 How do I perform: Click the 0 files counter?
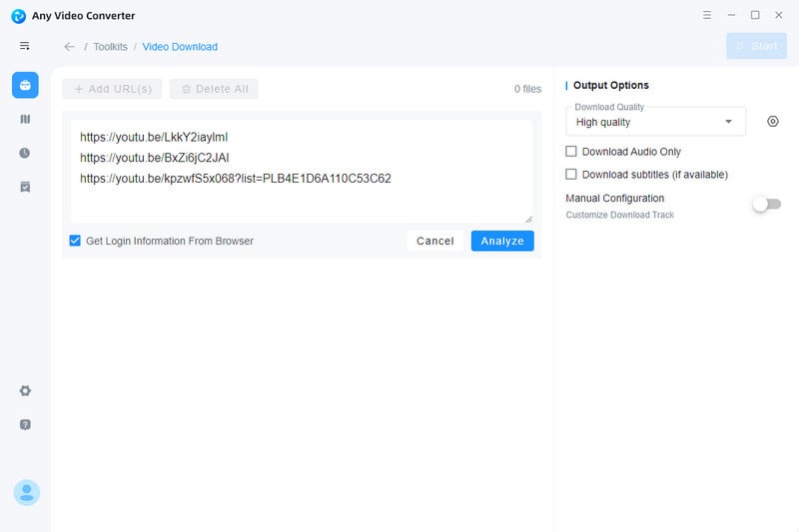[x=527, y=89]
